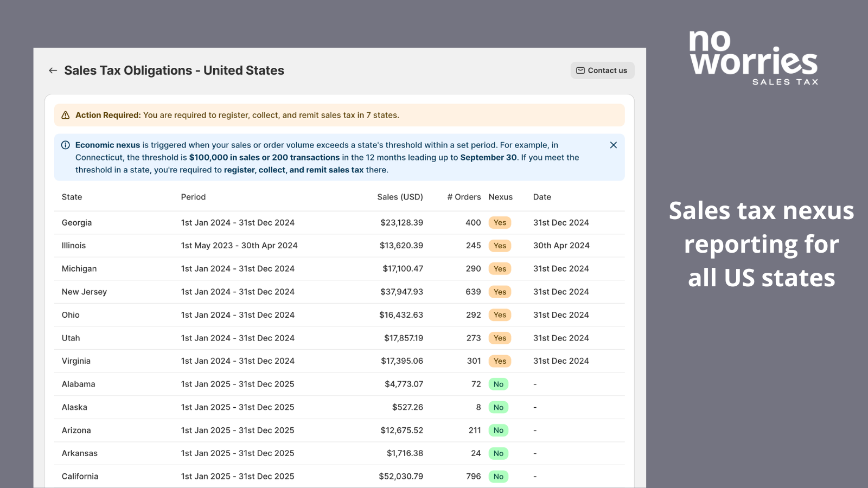Click the Sales Tax Obligations page title
This screenshot has width=868, height=488.
[174, 70]
